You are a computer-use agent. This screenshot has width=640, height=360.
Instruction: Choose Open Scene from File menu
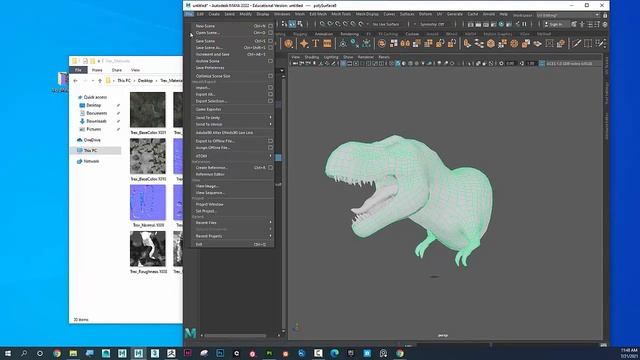pos(232,33)
